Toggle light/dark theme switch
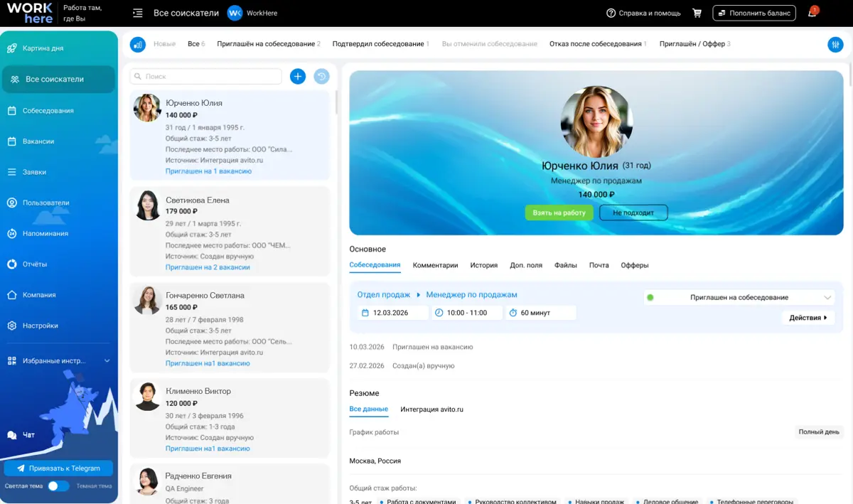Screen dimensions: 853x504 58,486
